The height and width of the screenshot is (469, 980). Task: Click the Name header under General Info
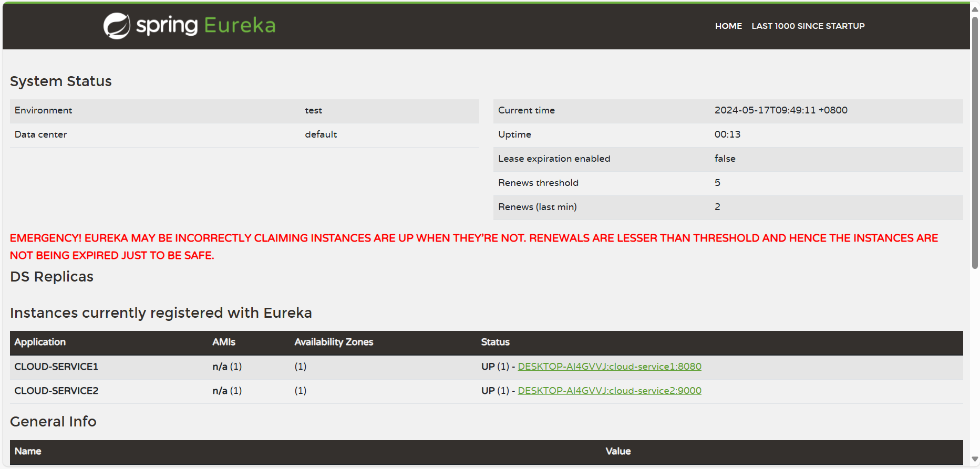[x=28, y=451]
